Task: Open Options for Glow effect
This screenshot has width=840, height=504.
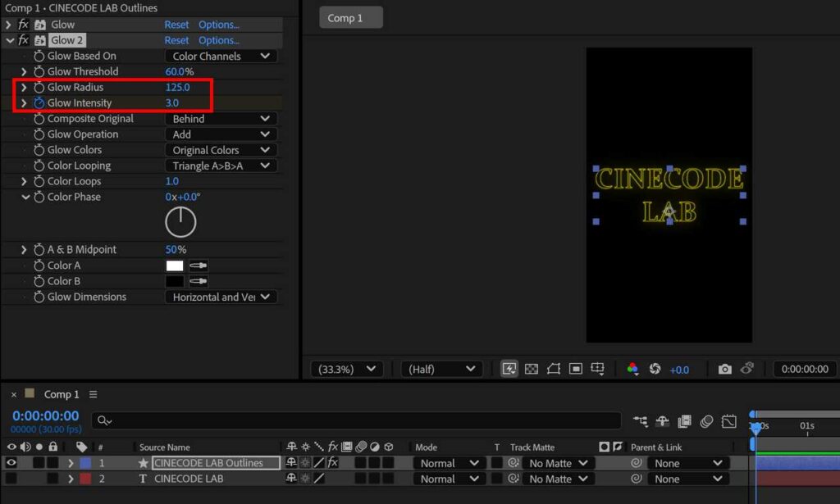Action: tap(218, 25)
